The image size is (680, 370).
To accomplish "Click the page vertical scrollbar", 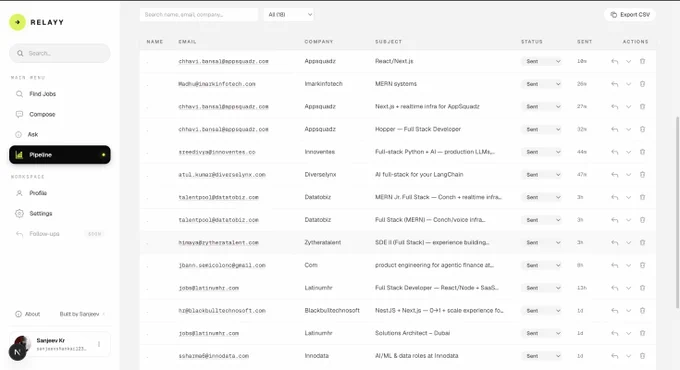I will click(x=677, y=213).
